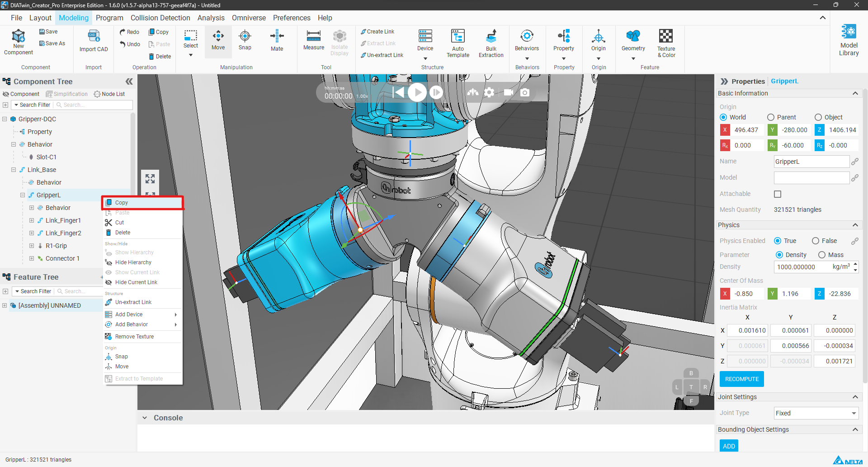Select the Parent origin radio button
The height and width of the screenshot is (467, 868).
(771, 117)
